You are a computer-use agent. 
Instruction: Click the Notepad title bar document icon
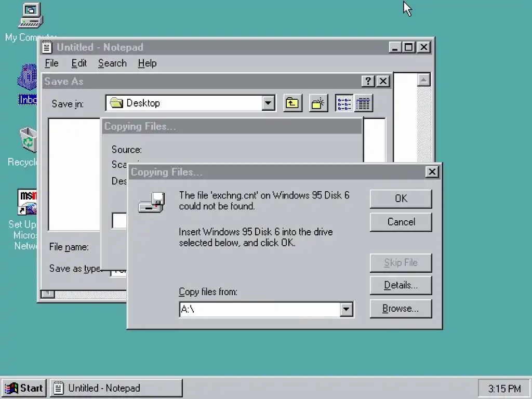[47, 47]
